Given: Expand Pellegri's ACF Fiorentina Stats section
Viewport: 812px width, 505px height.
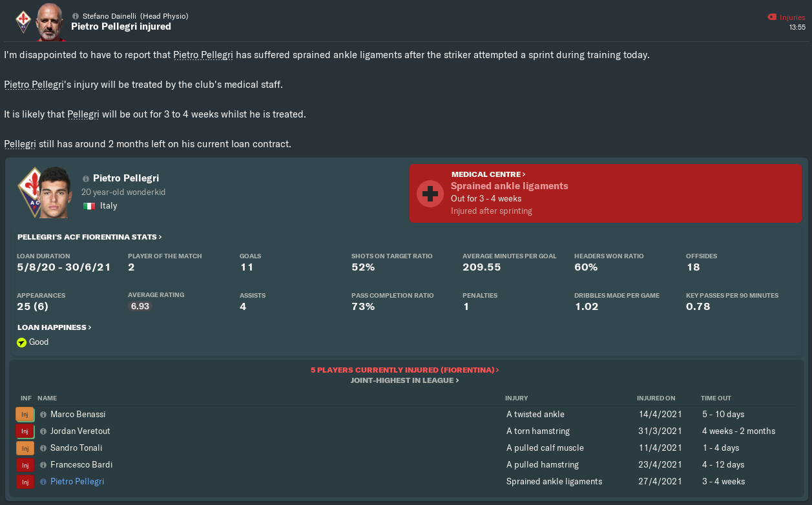Looking at the screenshot, I should pos(90,237).
